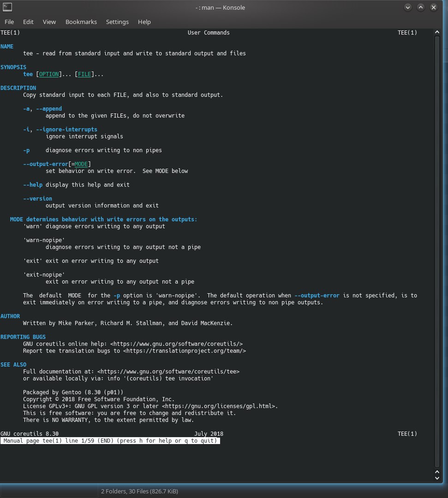Click the underlined MODE after --output-error
The height and width of the screenshot is (498, 448).
tap(81, 164)
